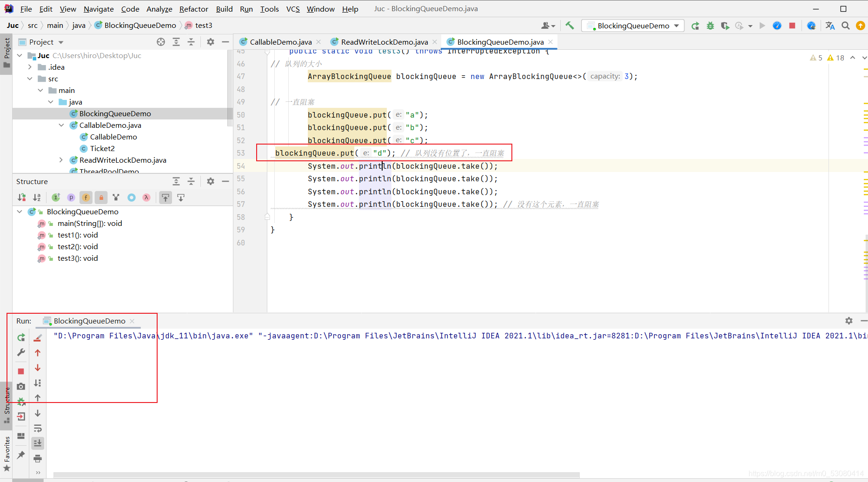Click the test3 breadcrumb in the navigation bar

point(204,25)
